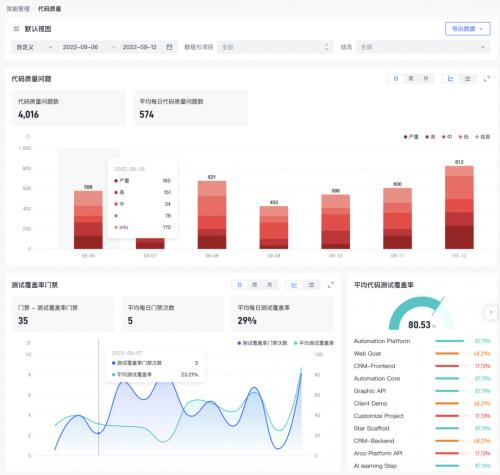This screenshot has height=475, width=500.
Task: Switch 测试覆盖率门禁 panel to chart view
Action: pyautogui.click(x=294, y=285)
